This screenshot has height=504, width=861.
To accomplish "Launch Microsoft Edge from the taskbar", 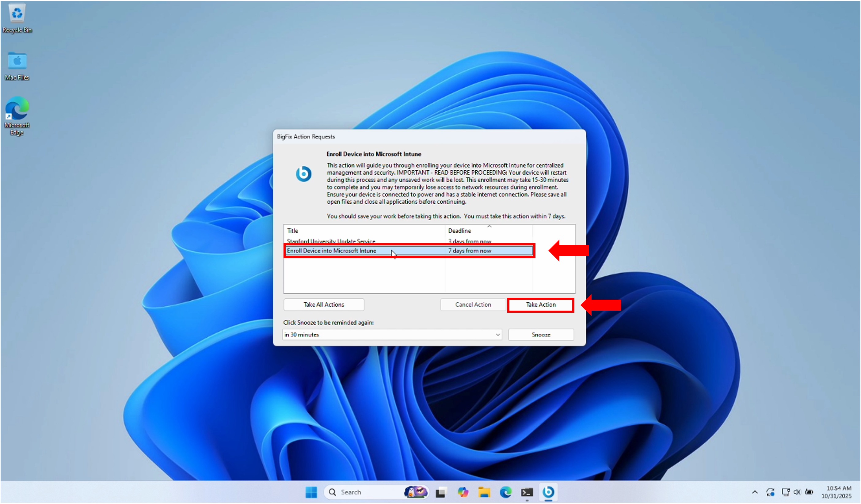I will [506, 492].
